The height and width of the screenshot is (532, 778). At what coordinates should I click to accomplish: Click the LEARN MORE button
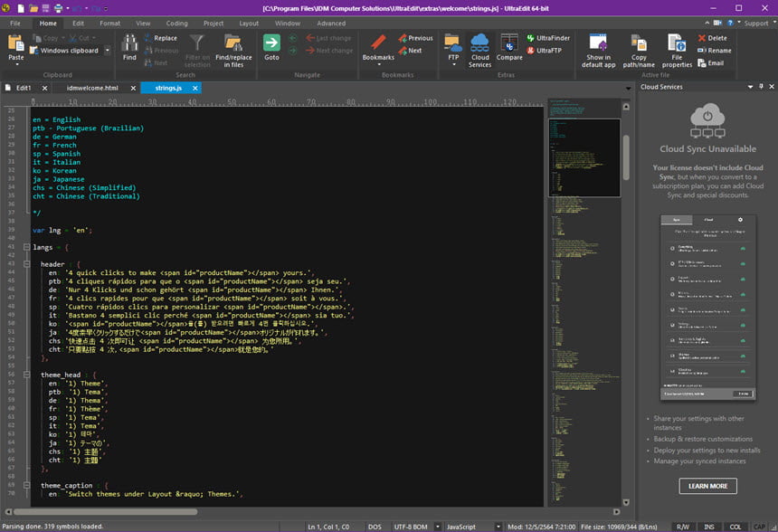[x=707, y=486]
